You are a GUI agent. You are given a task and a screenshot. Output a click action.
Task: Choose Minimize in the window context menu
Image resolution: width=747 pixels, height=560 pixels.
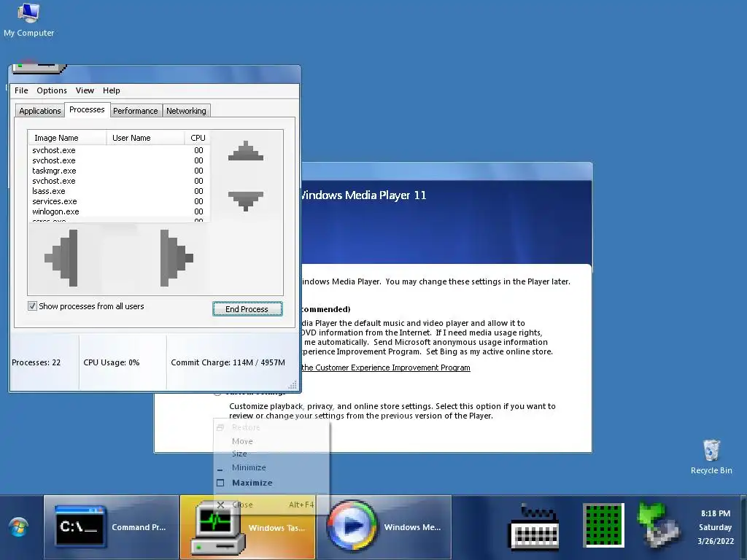pos(271,467)
